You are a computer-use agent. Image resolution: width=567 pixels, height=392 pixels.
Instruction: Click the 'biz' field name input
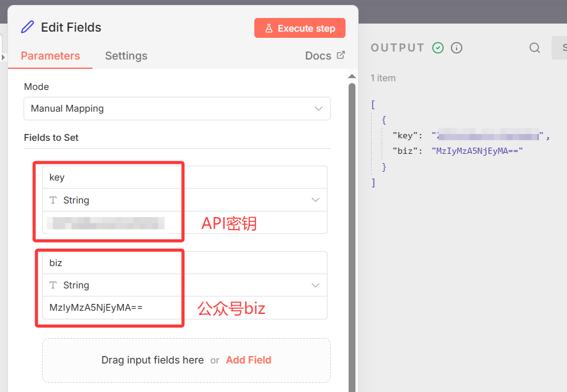(184, 263)
